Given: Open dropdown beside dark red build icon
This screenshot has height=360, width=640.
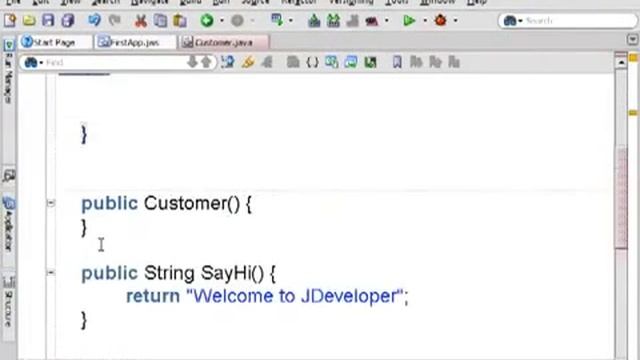Looking at the screenshot, I should 387,20.
